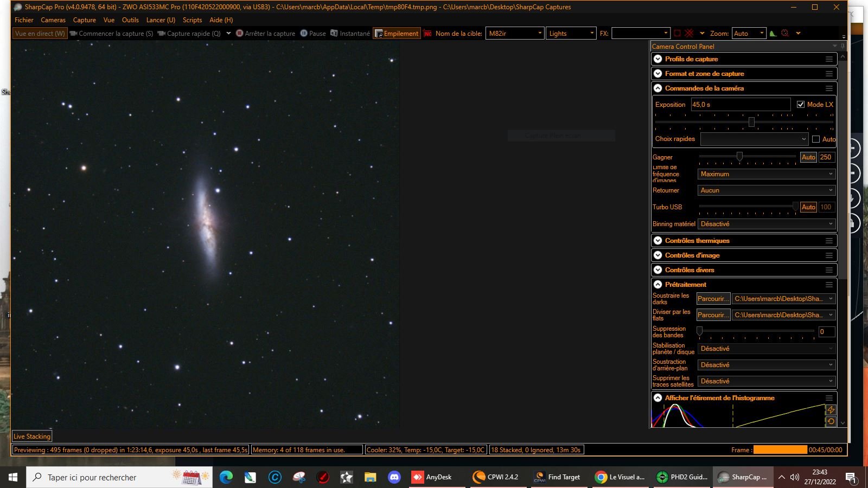Switch to the Live Stacking tab
Viewport: 868px width, 488px height.
click(32, 436)
